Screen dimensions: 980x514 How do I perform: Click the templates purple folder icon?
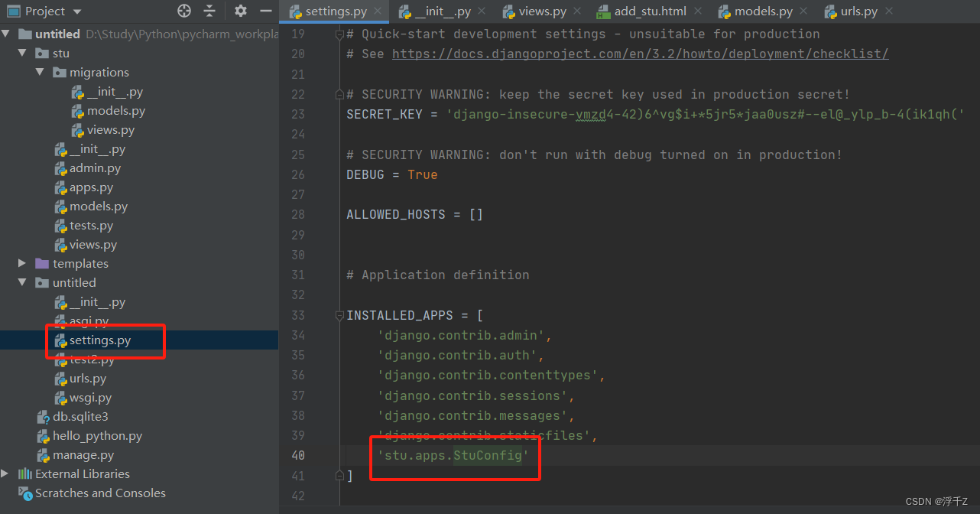pyautogui.click(x=42, y=263)
